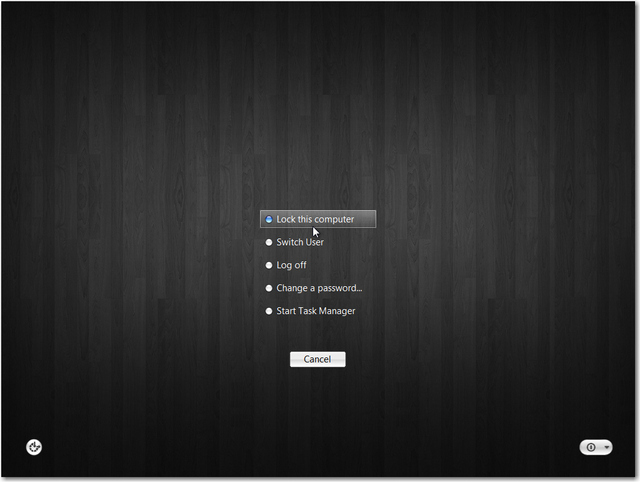Viewport: 640px width, 482px height.
Task: Click the Shut down power icon
Action: (x=591, y=447)
